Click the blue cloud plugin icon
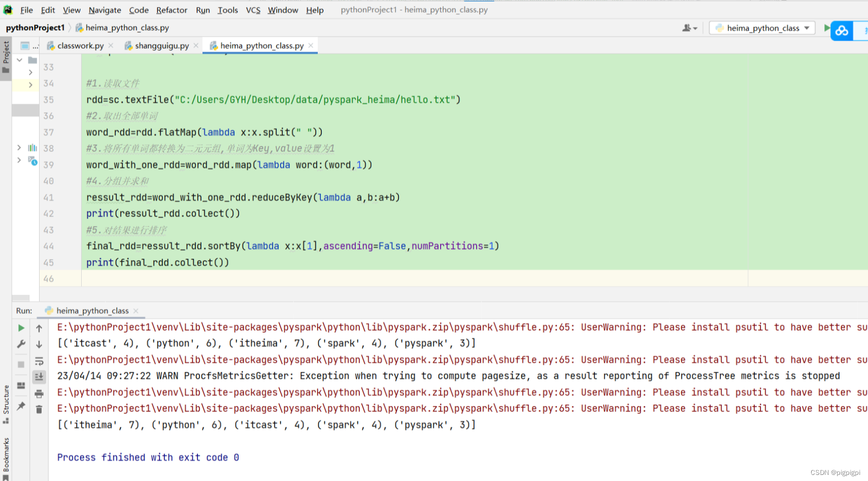868x481 pixels. point(842,31)
